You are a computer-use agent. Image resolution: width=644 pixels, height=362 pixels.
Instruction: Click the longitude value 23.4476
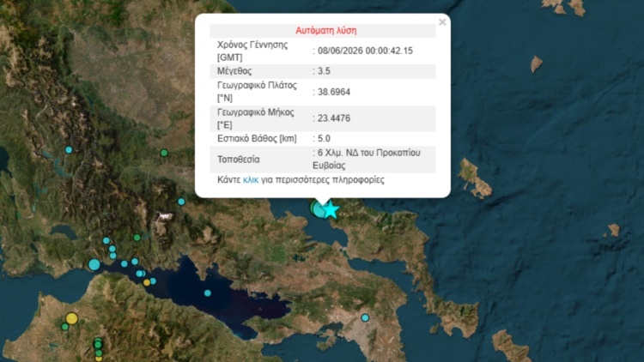point(334,118)
